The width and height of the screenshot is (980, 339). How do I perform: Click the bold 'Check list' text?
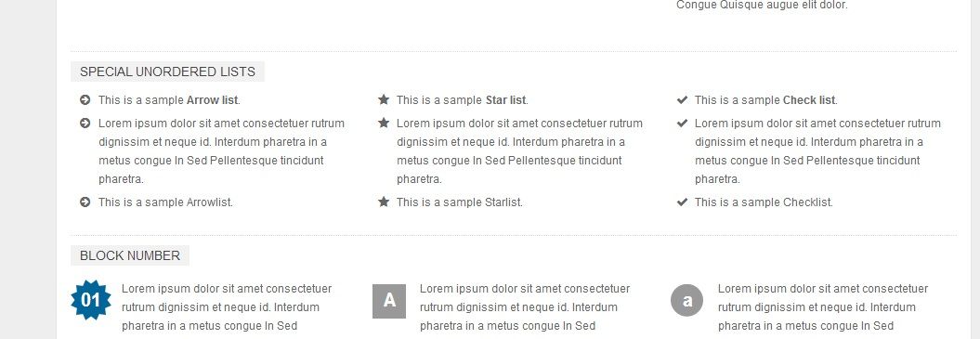809,100
